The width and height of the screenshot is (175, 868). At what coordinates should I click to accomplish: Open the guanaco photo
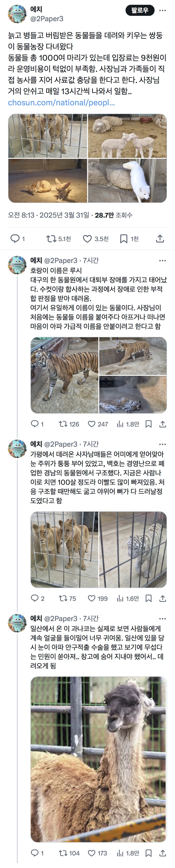pyautogui.click(x=99, y=759)
